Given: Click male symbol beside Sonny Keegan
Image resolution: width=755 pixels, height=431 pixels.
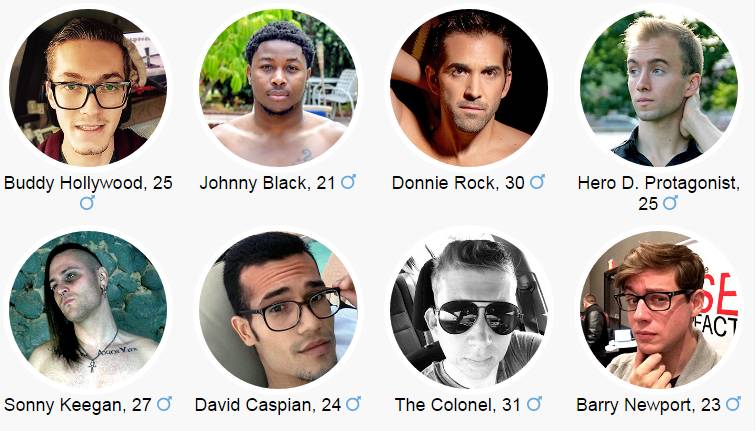Looking at the screenshot, I should click(x=164, y=404).
